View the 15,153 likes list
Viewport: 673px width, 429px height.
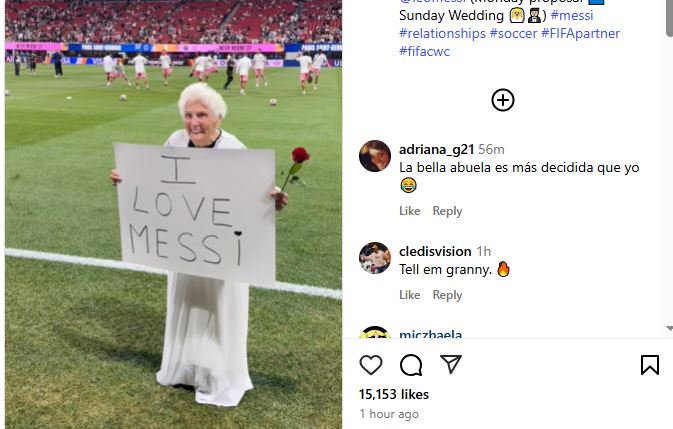(394, 394)
